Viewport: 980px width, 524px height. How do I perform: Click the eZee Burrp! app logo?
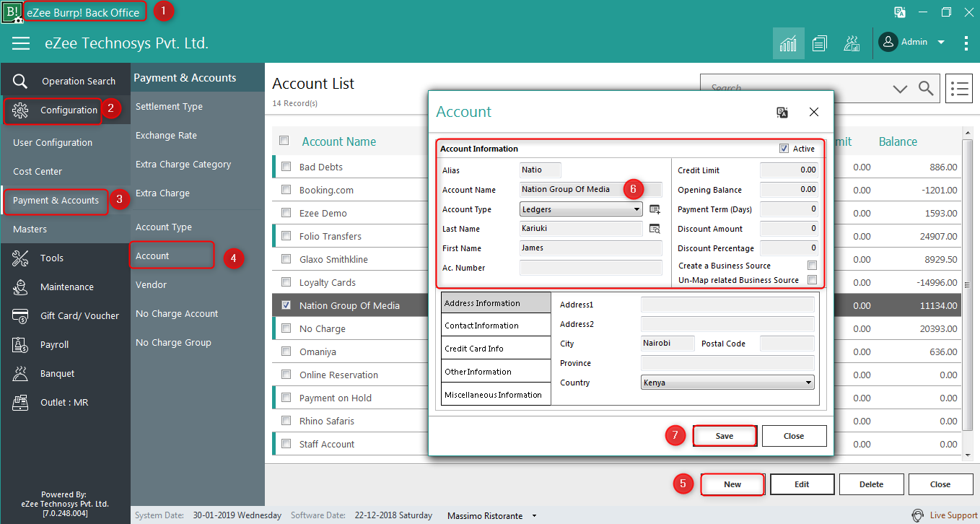[12, 12]
